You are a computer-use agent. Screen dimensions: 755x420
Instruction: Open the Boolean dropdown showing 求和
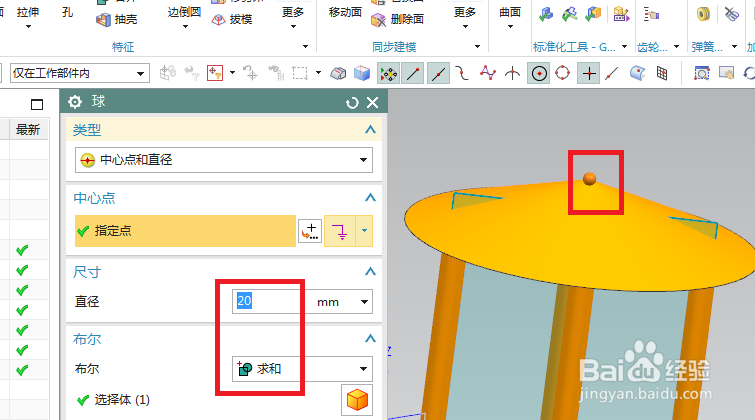302,369
